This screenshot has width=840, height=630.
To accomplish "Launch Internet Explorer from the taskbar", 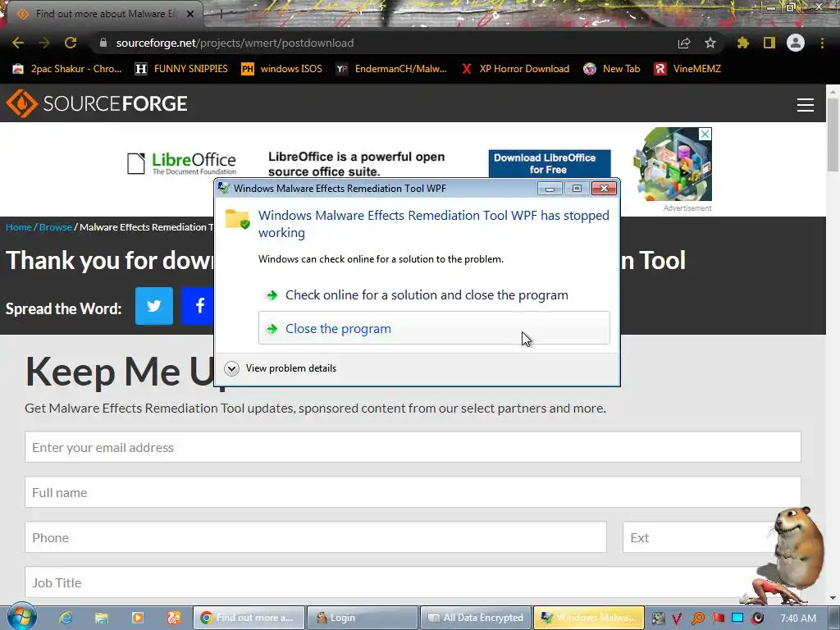I will (x=66, y=618).
